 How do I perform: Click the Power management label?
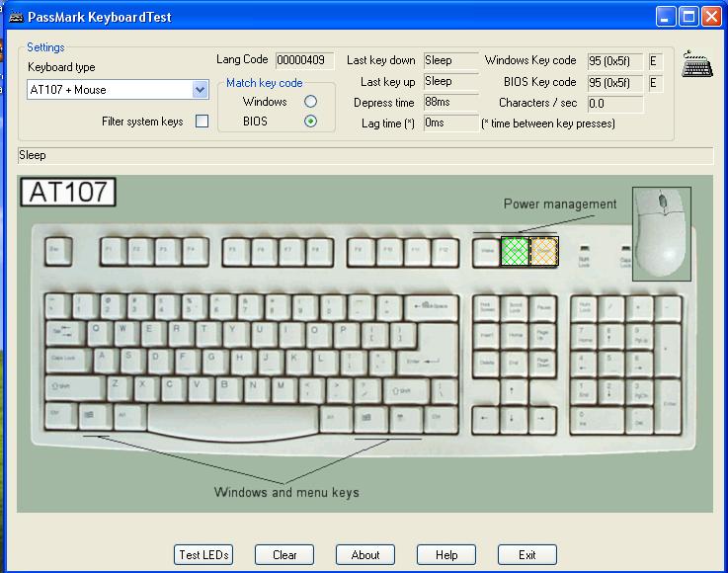coord(560,204)
